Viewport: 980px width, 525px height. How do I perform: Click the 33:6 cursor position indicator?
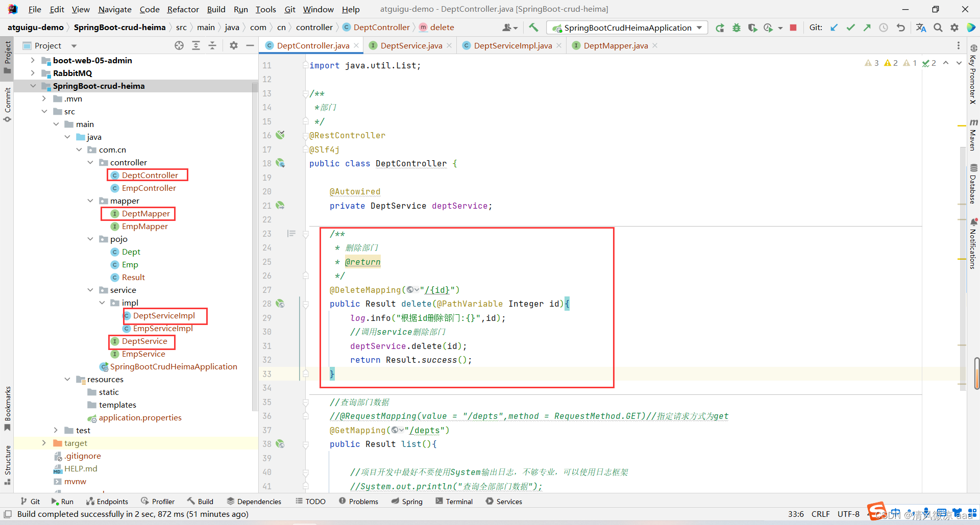(796, 514)
